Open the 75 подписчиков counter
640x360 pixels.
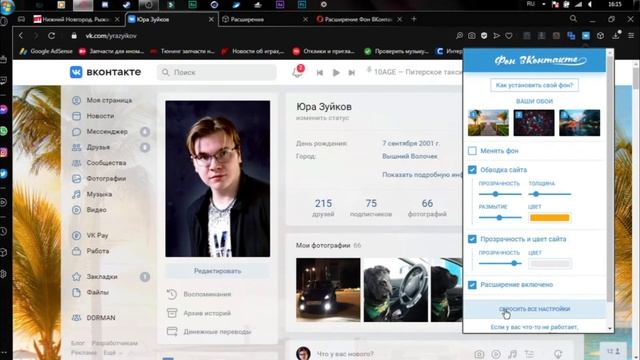click(x=371, y=207)
